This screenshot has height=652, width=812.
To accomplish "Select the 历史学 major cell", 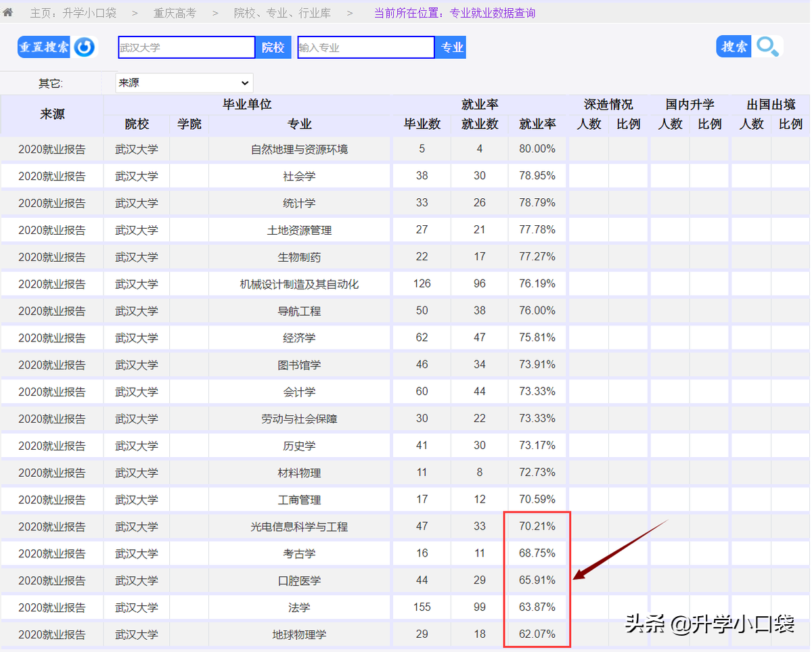I will [300, 446].
